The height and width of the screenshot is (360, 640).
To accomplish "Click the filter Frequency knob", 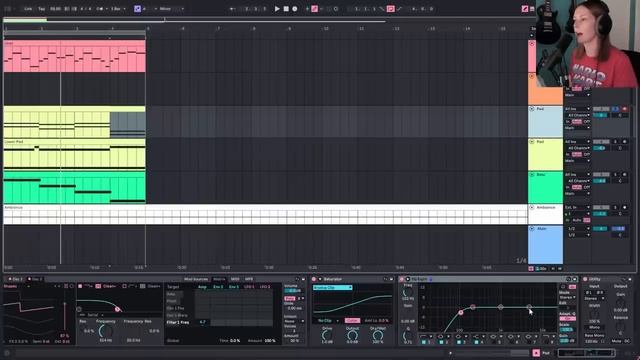I will (105, 331).
